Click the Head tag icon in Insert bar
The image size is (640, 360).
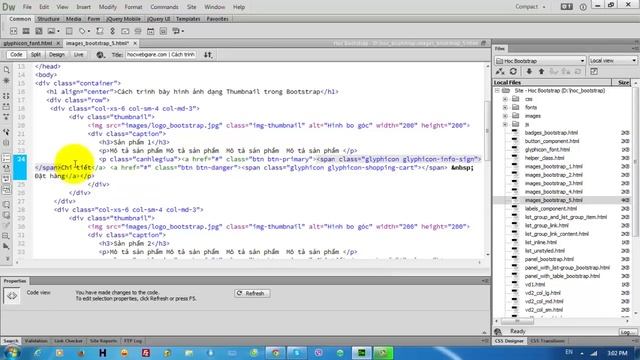coord(83,31)
